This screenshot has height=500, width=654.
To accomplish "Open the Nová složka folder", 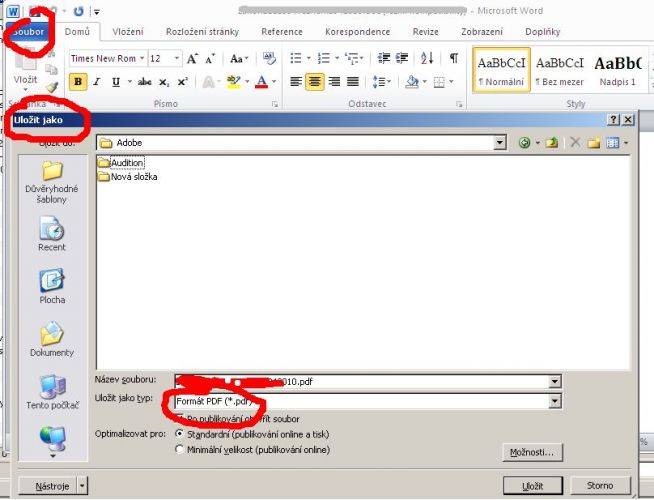I will click(128, 177).
